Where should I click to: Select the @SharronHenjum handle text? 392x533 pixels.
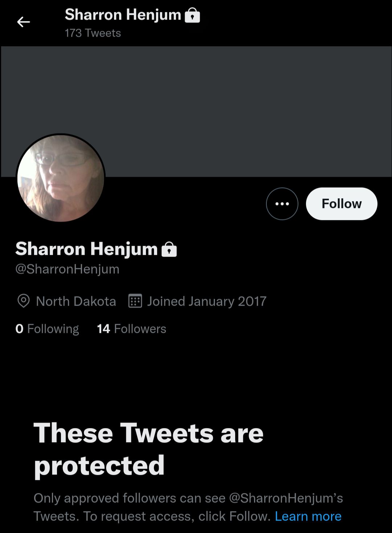pos(68,269)
